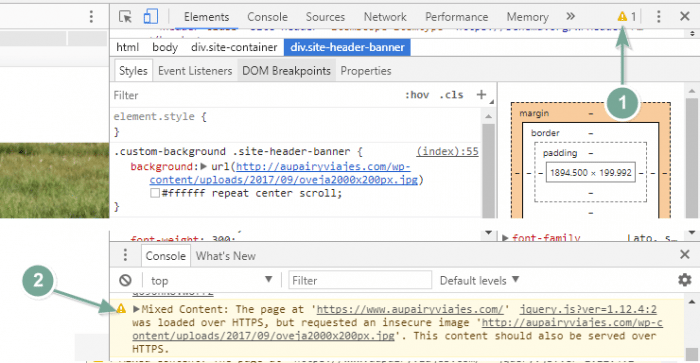Viewport: 700px width, 363px height.
Task: Switch to the Styles sub-tab
Action: click(133, 71)
